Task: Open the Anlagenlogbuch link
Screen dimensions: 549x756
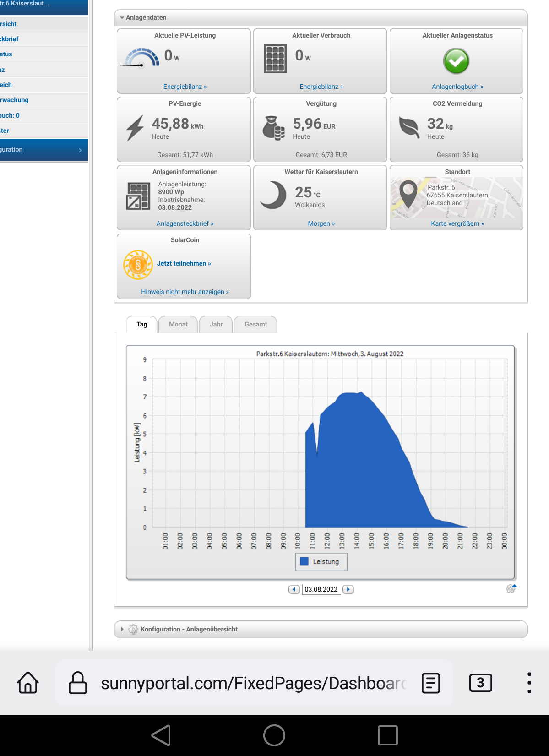Action: (457, 87)
